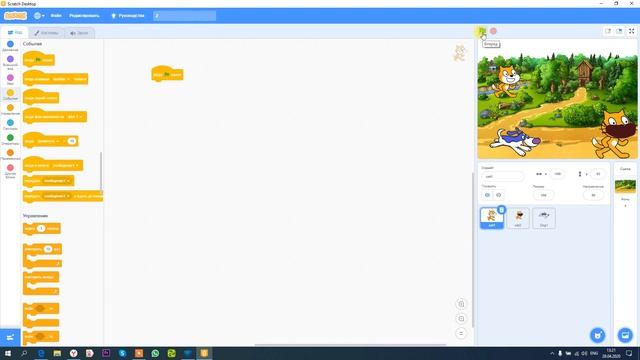The image size is (640, 360).
Task: Delete the selected sprite with its trash badge
Action: 501,210
